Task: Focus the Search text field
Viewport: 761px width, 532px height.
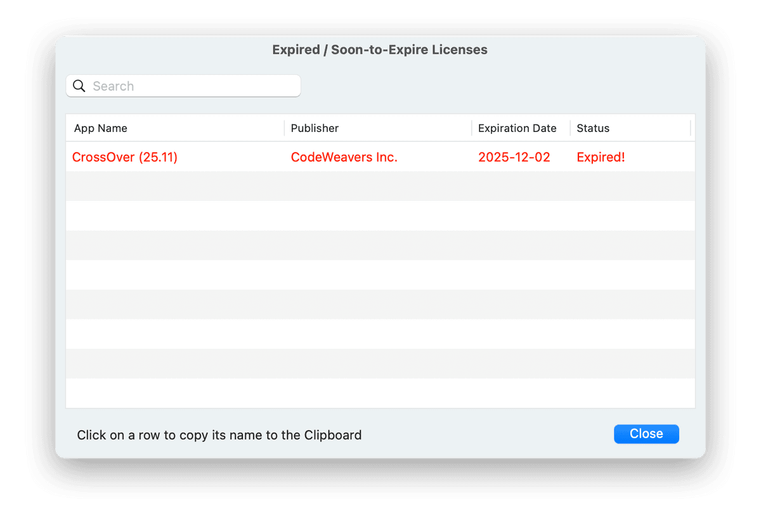Action: click(x=190, y=86)
